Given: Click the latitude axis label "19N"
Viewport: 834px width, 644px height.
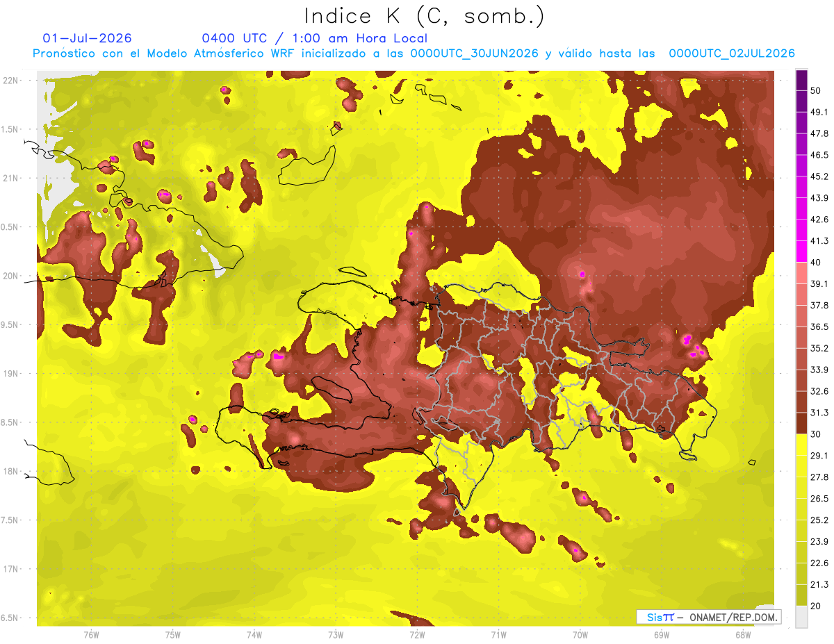Looking at the screenshot, I should click(x=11, y=373).
